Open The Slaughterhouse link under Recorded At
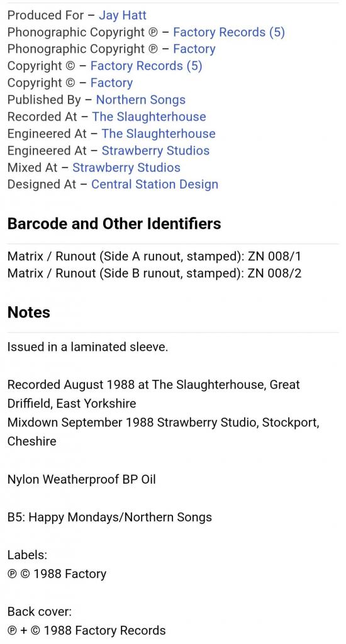The width and height of the screenshot is (346, 644). [x=148, y=116]
